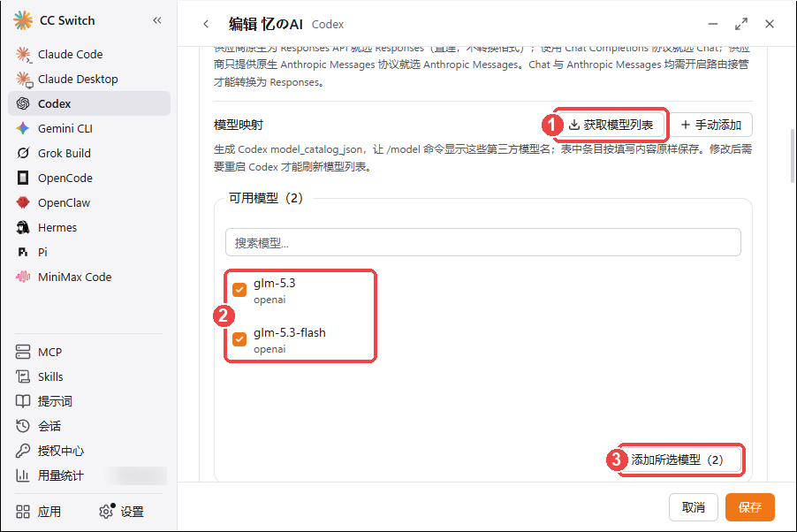Screen dimensions: 797x532
Task: Click the orange 保存 button
Action: [750, 507]
